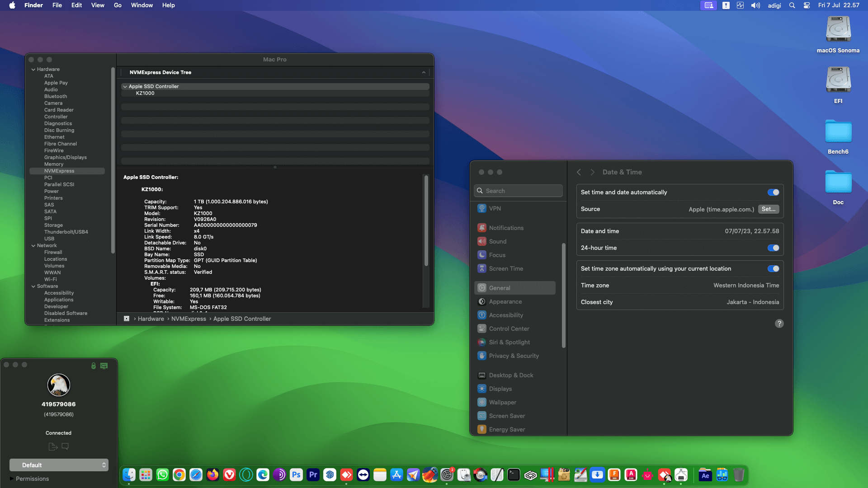Open the View menu
This screenshot has height=488, width=868.
98,5
